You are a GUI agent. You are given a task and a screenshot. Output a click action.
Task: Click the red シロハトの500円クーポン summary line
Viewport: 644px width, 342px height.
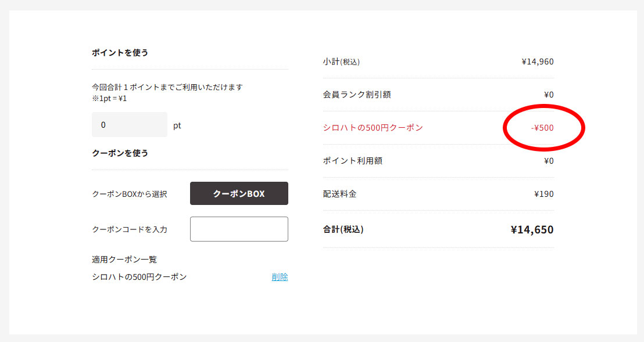coord(373,128)
